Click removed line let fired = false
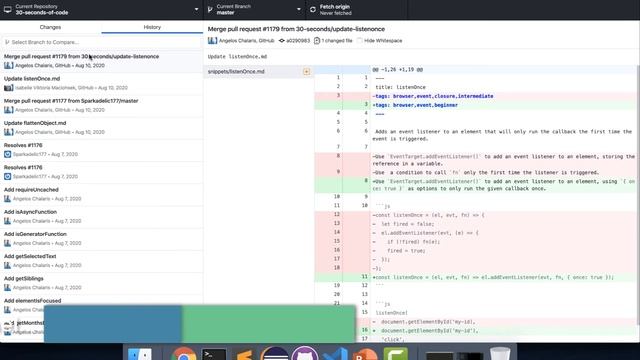 coord(404,224)
